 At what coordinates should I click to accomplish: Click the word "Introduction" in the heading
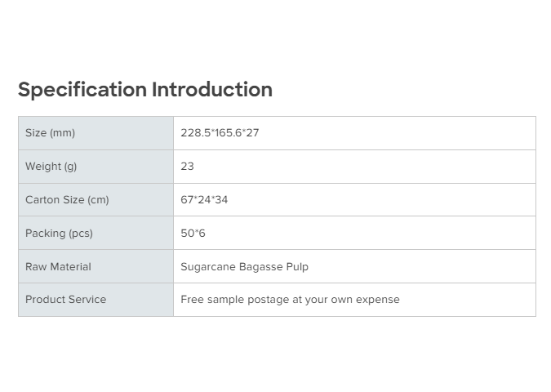click(212, 90)
